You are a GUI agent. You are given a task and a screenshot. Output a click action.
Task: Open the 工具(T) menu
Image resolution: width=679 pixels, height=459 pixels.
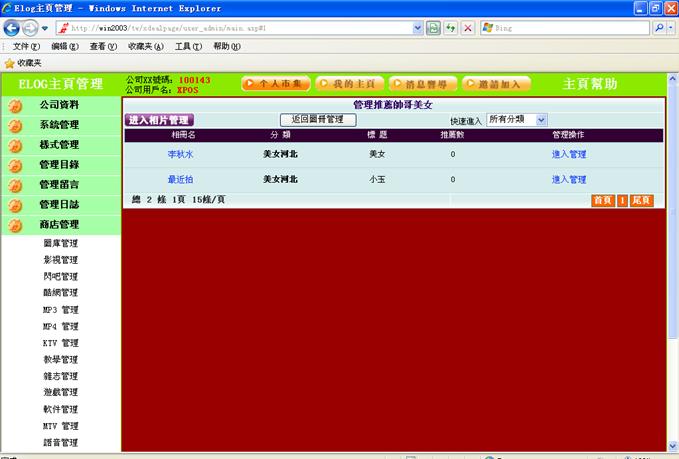click(x=189, y=46)
